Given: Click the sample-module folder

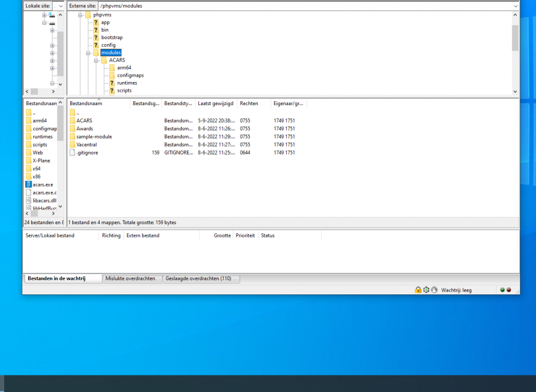Looking at the screenshot, I should pos(94,137).
